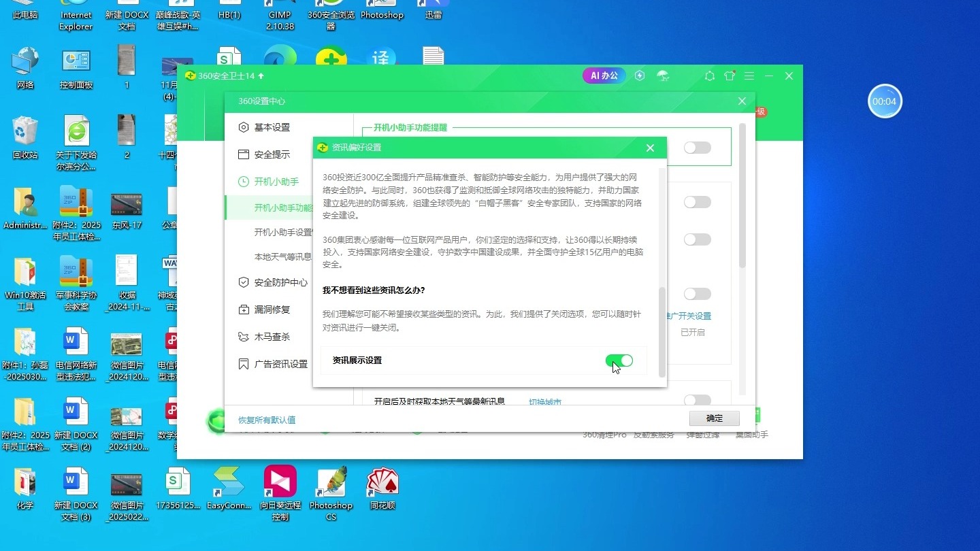Click the 恢复所有默认值 link
Image resolution: width=980 pixels, height=551 pixels.
pyautogui.click(x=267, y=420)
